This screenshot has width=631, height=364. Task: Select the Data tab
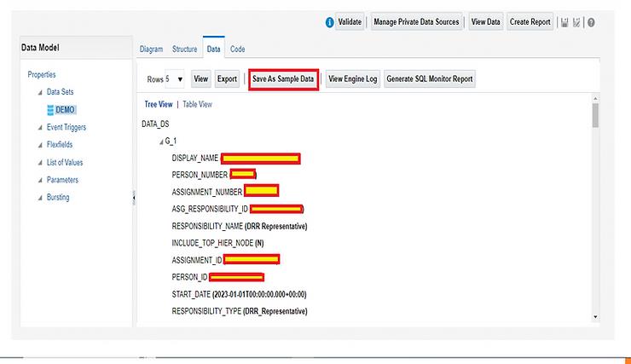(214, 49)
